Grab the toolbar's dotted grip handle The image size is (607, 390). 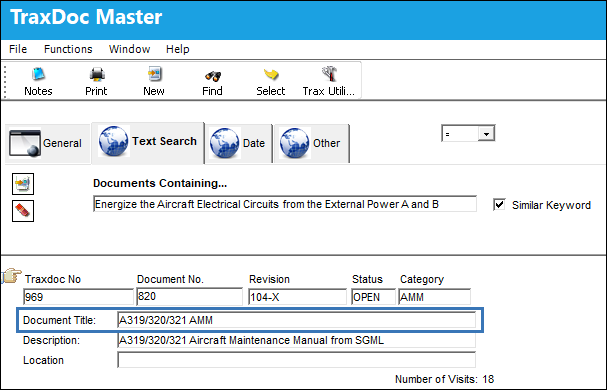[x=5, y=81]
